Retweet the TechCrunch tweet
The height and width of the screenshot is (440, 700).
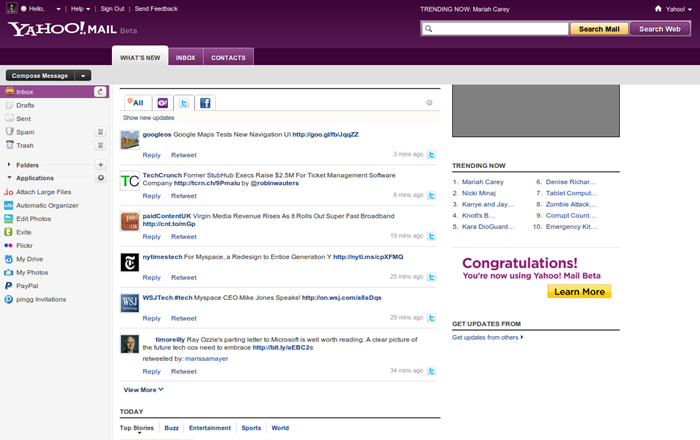(x=183, y=196)
